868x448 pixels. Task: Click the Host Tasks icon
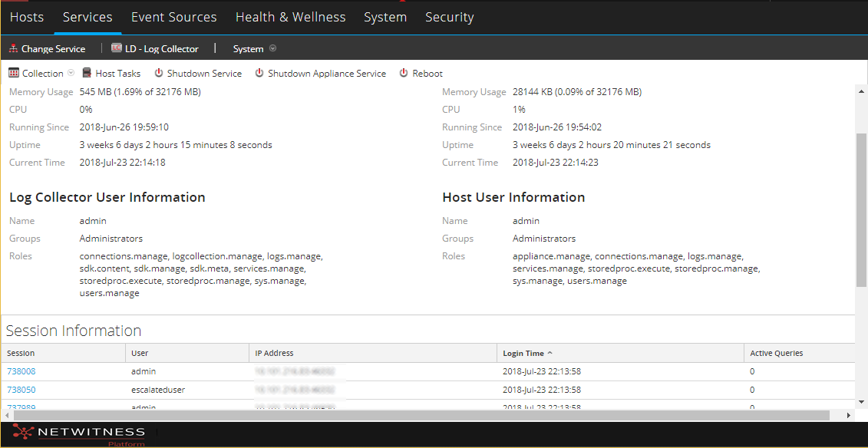pos(87,73)
